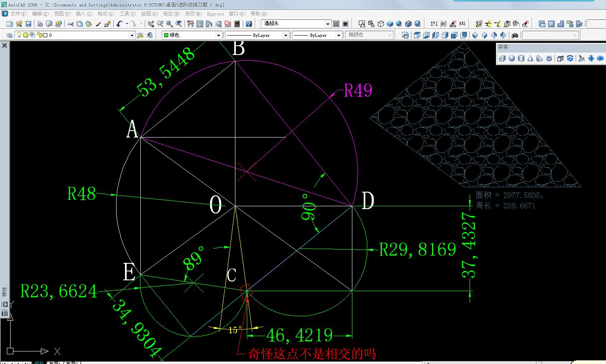Click the green color swatch in color control
Image resolution: width=606 pixels, height=364 pixels.
pos(166,35)
